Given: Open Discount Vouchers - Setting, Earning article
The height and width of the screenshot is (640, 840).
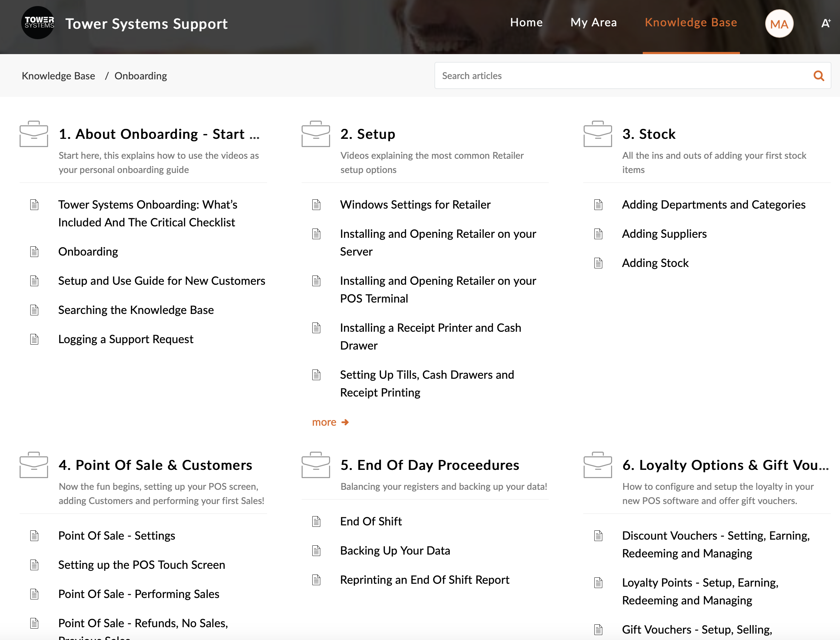Looking at the screenshot, I should click(716, 545).
